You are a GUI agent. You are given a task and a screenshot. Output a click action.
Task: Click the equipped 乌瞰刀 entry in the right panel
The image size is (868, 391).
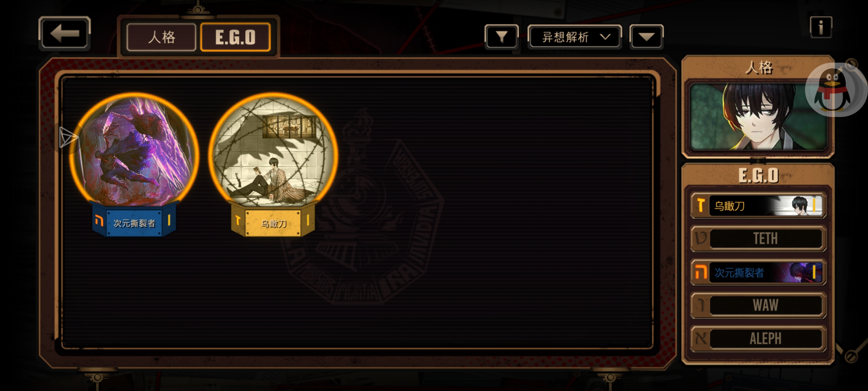click(x=758, y=206)
